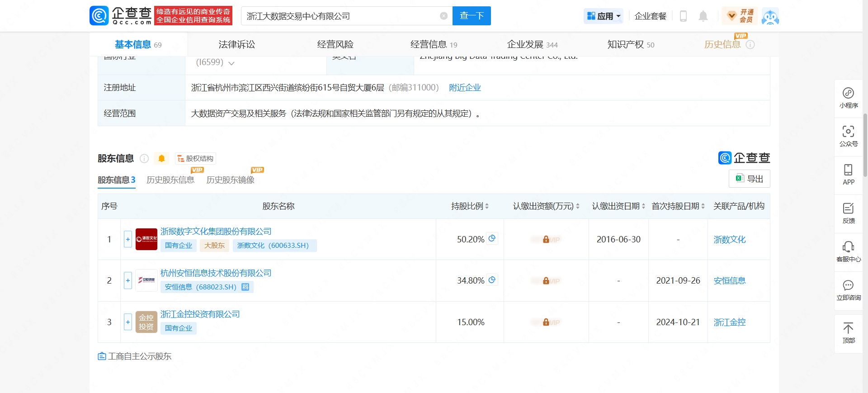Open the user avatar menu
Viewport: 868px width, 393px height.
pyautogui.click(x=770, y=16)
